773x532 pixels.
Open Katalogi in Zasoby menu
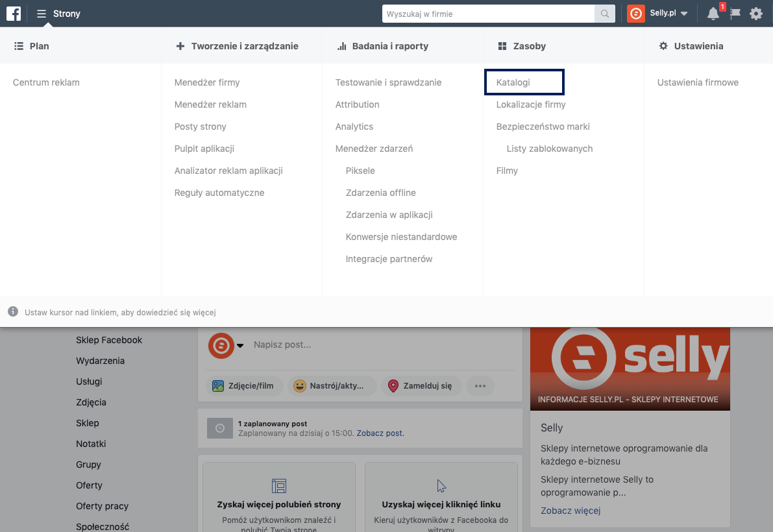coord(513,82)
